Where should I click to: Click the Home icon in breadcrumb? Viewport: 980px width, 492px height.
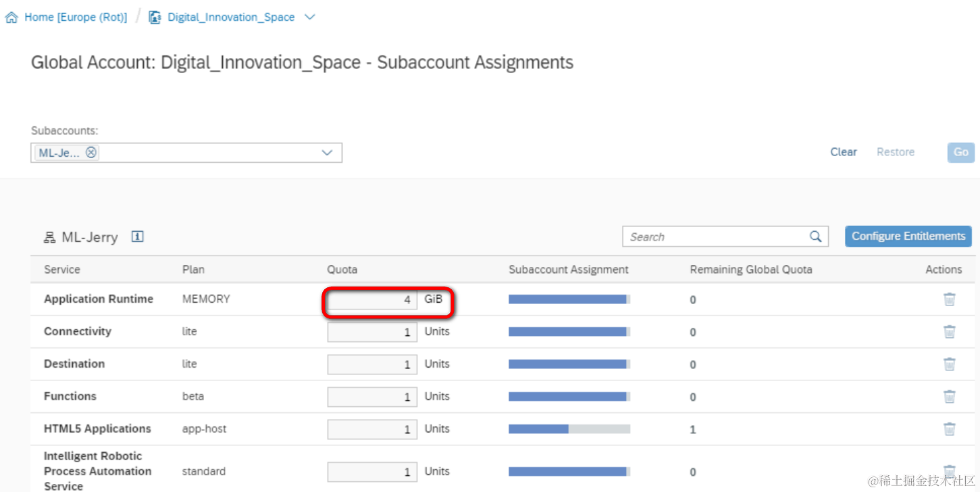11,18
